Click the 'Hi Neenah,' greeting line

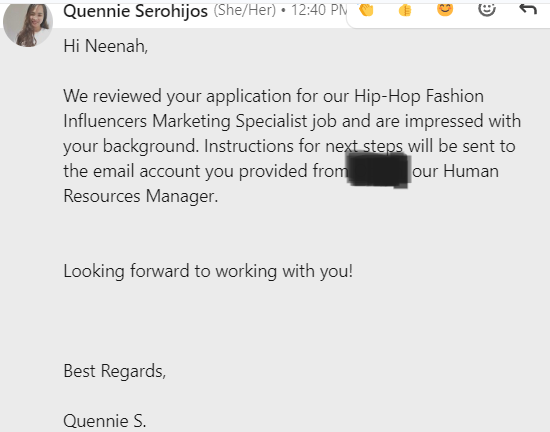click(106, 46)
